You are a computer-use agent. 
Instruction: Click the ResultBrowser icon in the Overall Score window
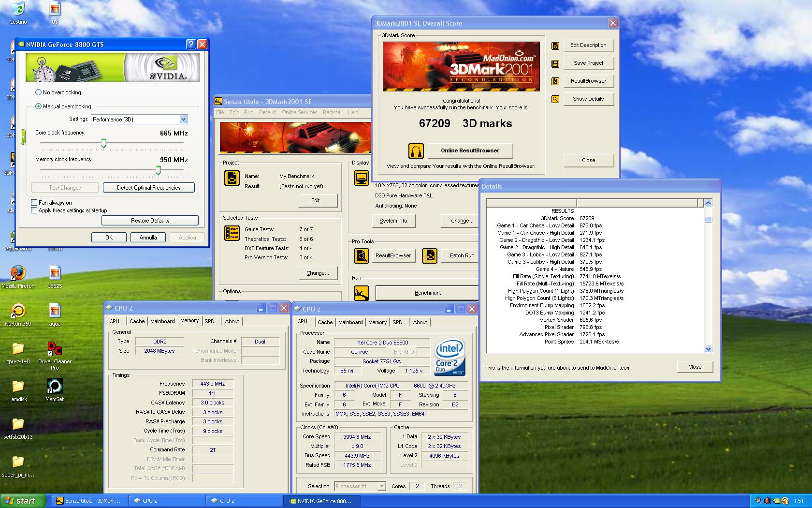555,81
